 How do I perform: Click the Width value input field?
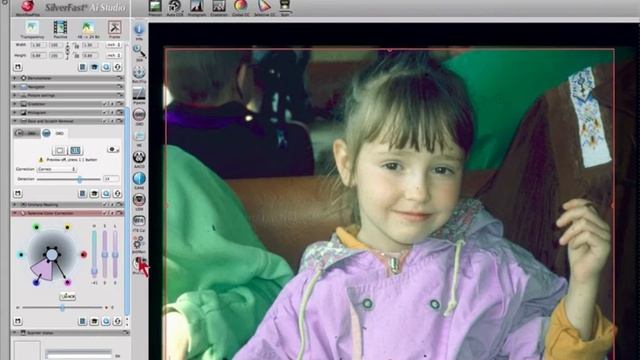point(39,45)
